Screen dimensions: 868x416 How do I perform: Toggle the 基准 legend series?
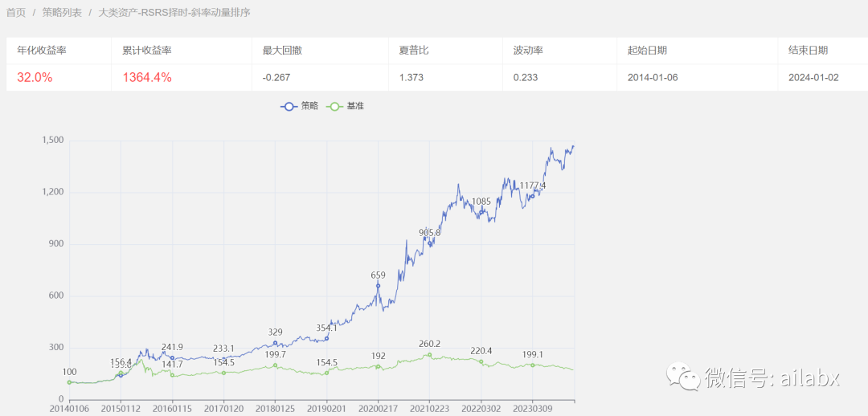coord(346,106)
